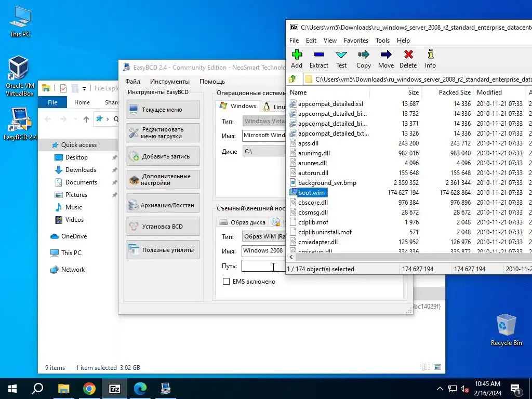
Task: Open Текущее меню in EasyBCD
Action: 163,110
